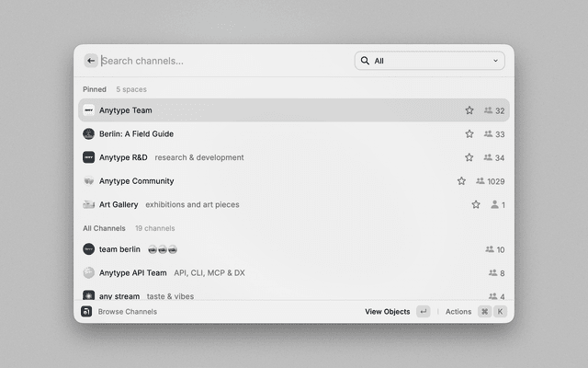Toggle star on Berlin: A Field Guide
Viewport: 588px width, 368px height.
click(x=469, y=133)
